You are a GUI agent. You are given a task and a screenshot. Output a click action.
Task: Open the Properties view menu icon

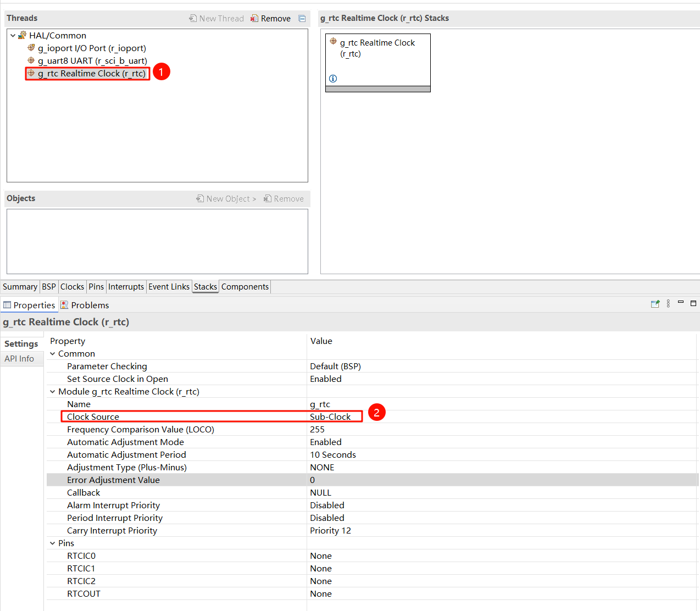668,304
